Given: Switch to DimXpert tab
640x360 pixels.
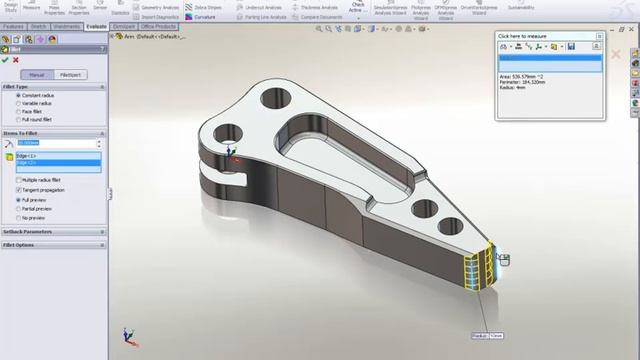Looking at the screenshot, I should [124, 27].
